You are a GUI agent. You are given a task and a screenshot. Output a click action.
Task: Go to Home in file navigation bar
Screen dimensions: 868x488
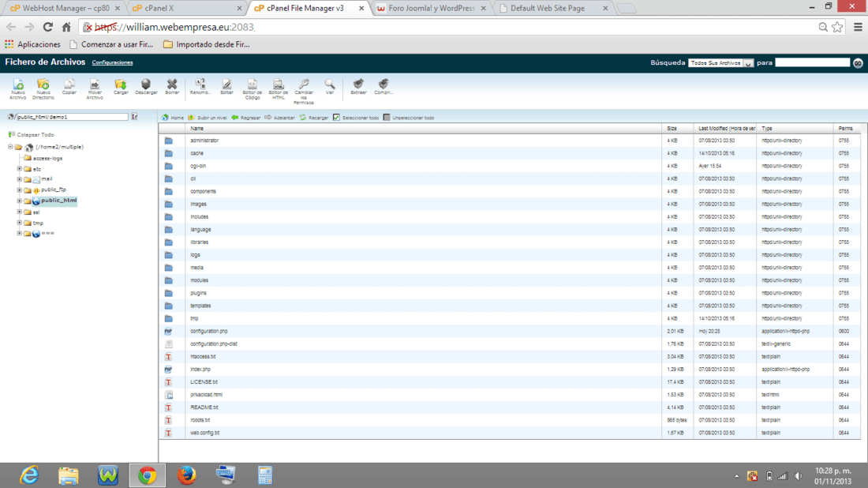point(173,118)
